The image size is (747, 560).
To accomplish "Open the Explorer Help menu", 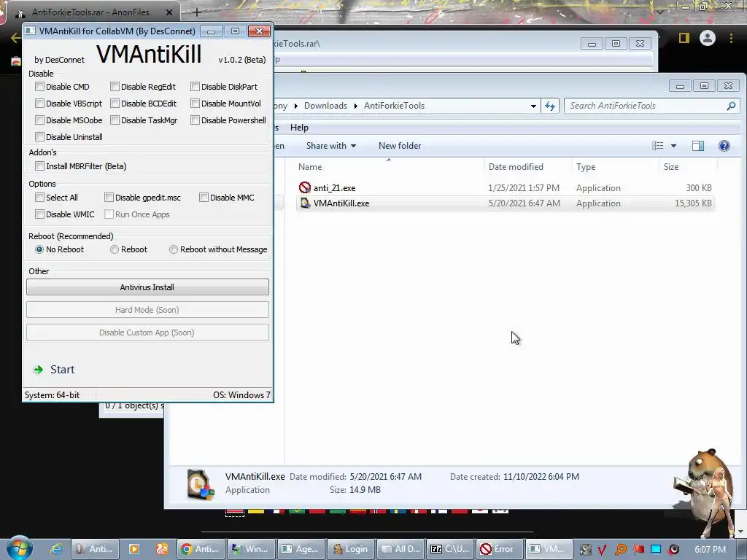I will pos(299,128).
